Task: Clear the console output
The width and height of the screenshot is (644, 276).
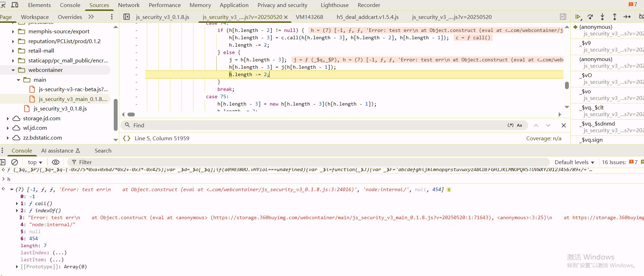Action: tap(14, 162)
